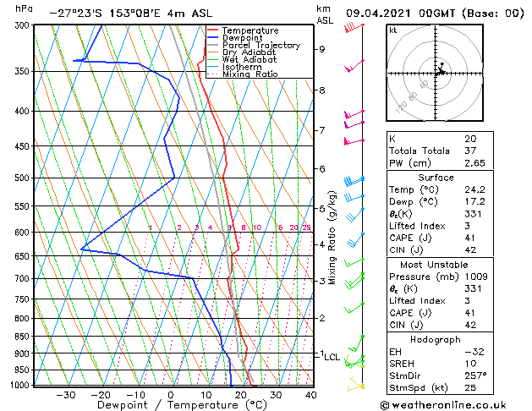Click the 'Hodograph' section heading in table
The image size is (532, 411).
pyautogui.click(x=436, y=340)
